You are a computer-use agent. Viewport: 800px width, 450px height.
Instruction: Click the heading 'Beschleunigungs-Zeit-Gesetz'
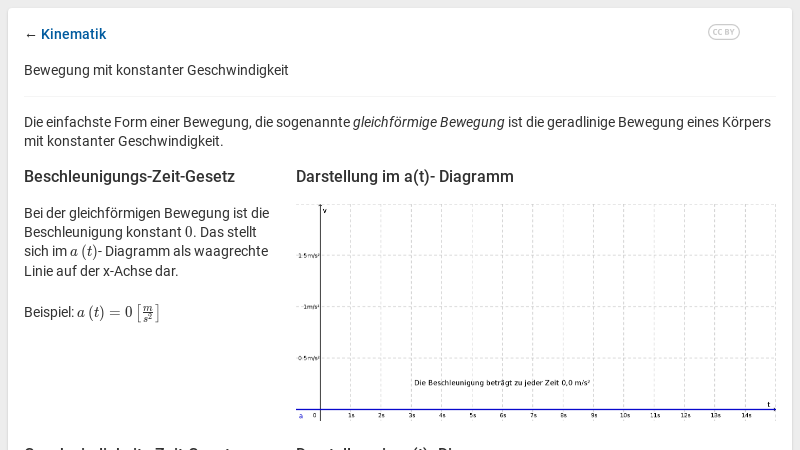click(x=129, y=177)
